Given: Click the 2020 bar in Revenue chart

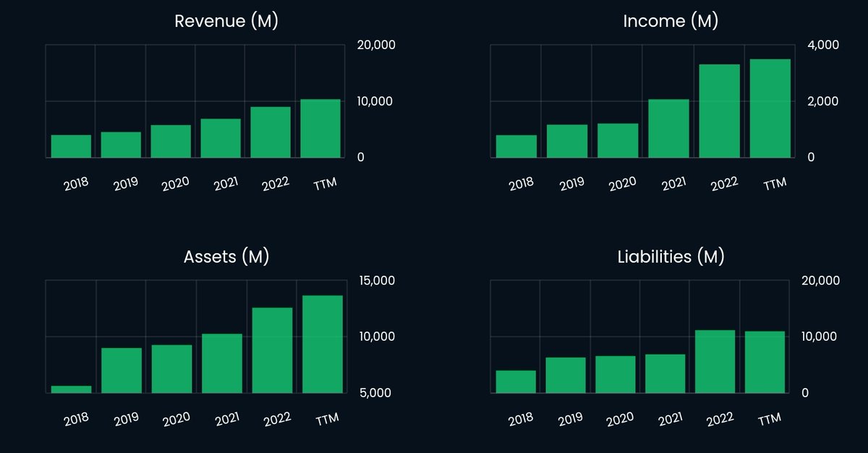Looking at the screenshot, I should 171,141.
